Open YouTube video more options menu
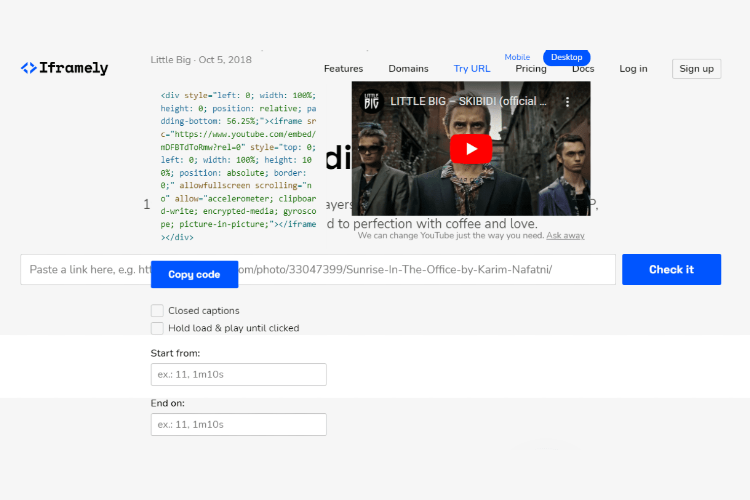The width and height of the screenshot is (750, 500). click(567, 101)
